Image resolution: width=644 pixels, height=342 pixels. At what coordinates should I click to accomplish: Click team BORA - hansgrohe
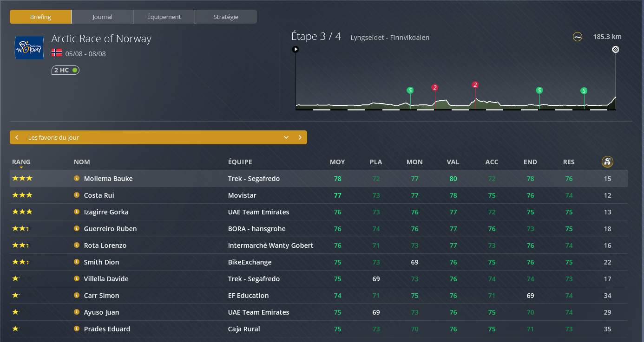click(x=257, y=229)
